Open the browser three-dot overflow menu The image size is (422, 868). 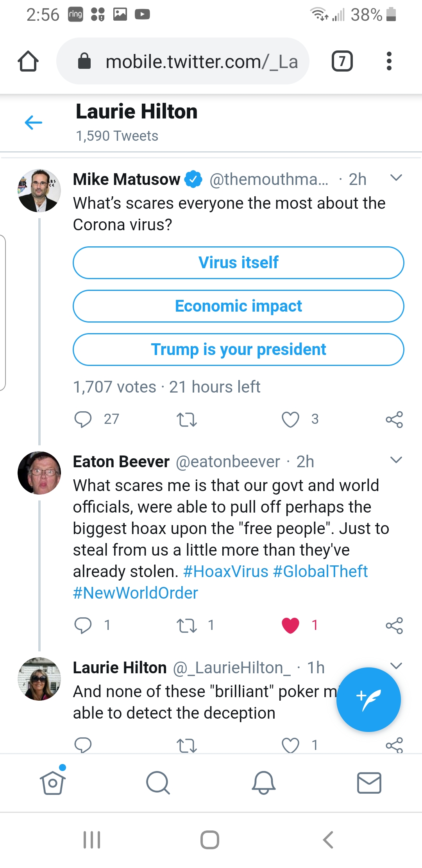pos(389,61)
